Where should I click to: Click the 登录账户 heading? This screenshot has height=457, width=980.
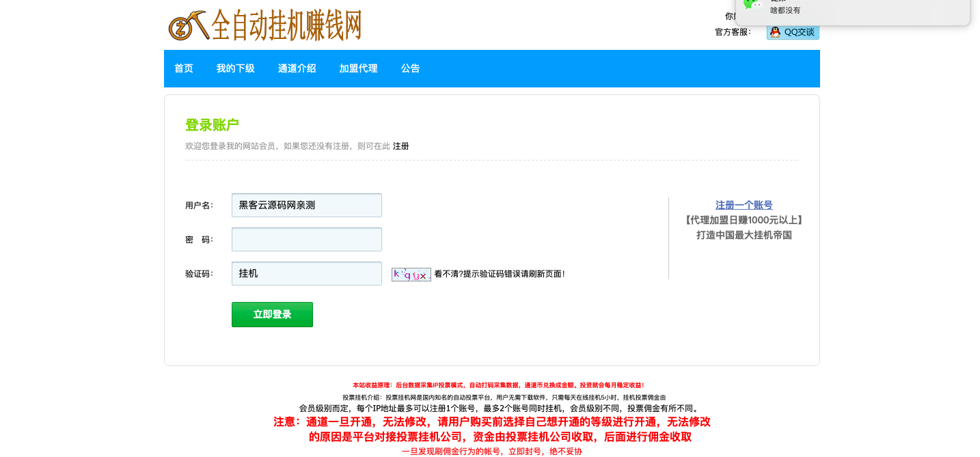click(x=212, y=125)
